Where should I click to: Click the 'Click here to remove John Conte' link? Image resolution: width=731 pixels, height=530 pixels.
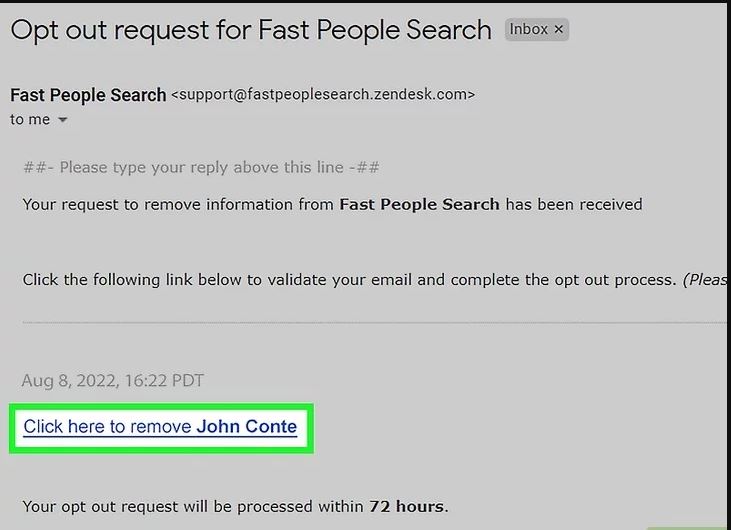point(160,427)
